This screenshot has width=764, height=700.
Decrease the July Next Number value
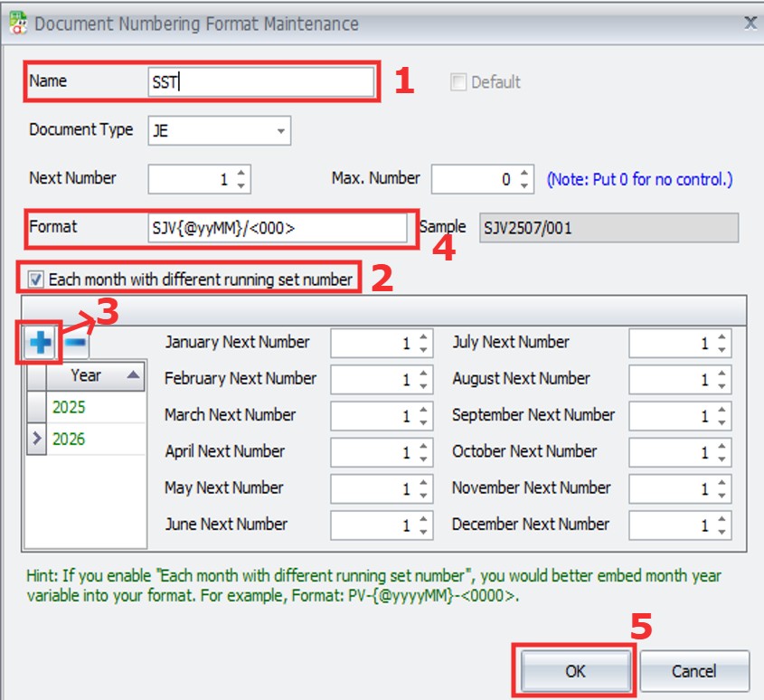(x=721, y=350)
